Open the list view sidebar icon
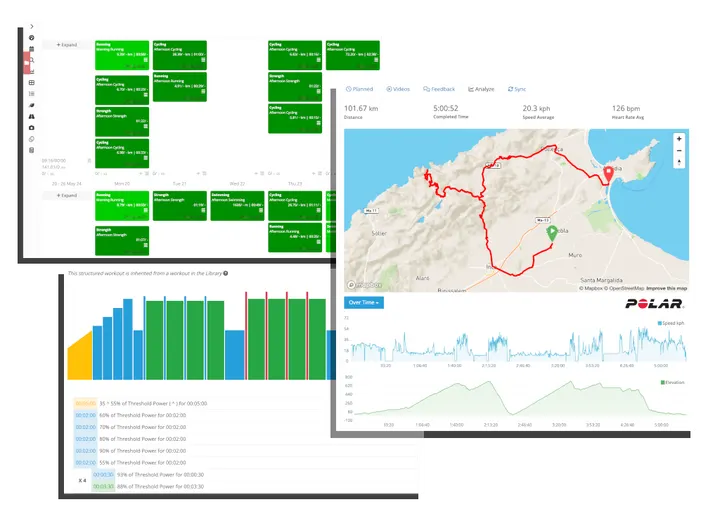Screen dimensions: 720x528 click(32, 94)
